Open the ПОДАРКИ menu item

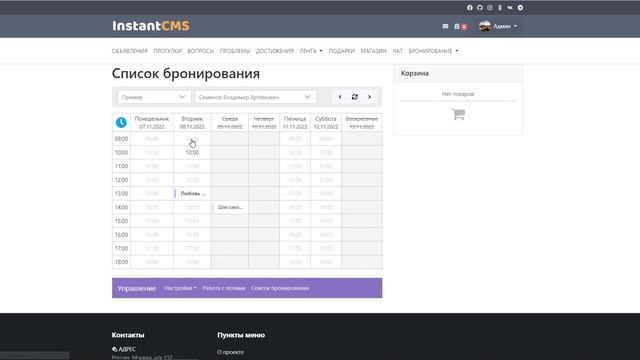pyautogui.click(x=342, y=51)
